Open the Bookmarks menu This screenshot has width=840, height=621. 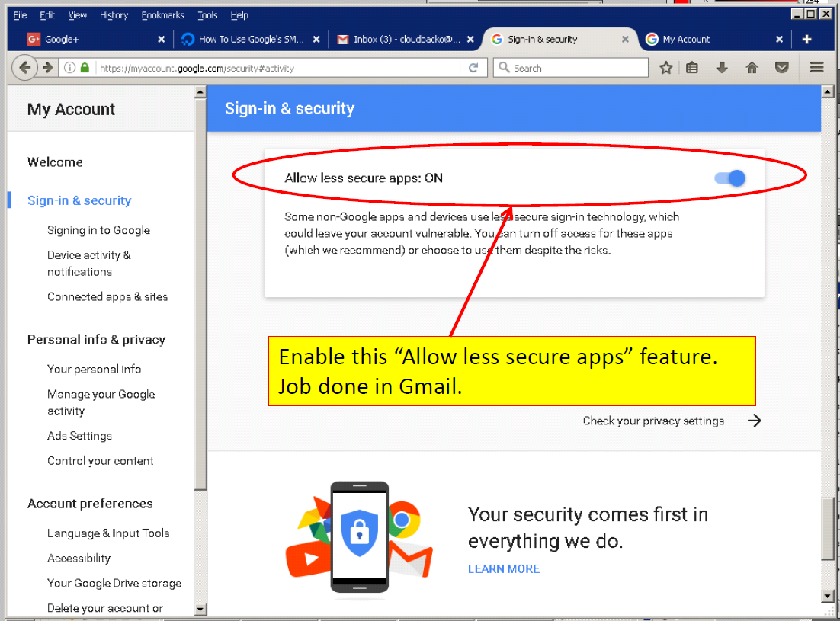point(162,15)
